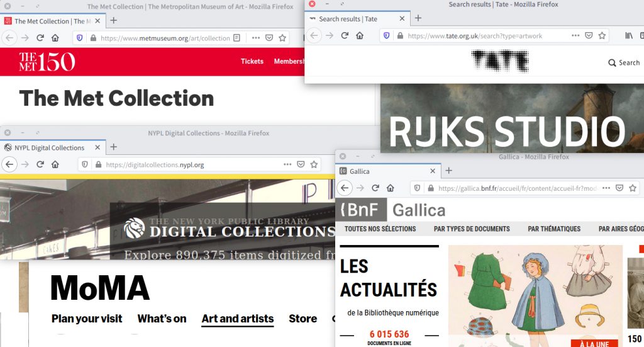Go back in the Met Museum window
The height and width of the screenshot is (347, 644).
coord(9,38)
